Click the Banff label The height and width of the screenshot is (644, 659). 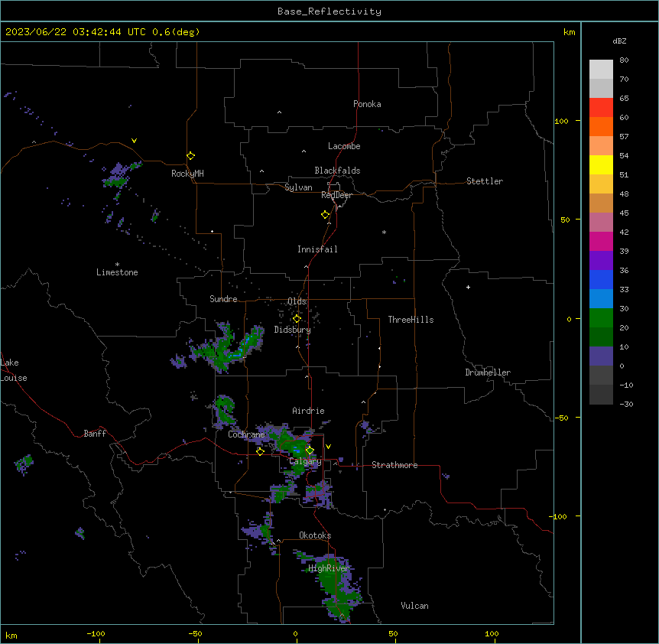click(95, 434)
